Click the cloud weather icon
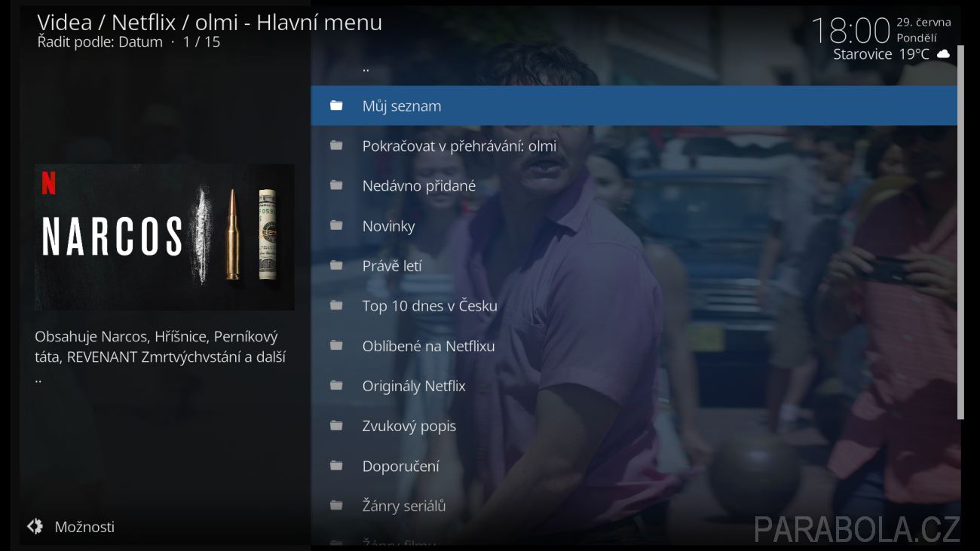 [943, 54]
